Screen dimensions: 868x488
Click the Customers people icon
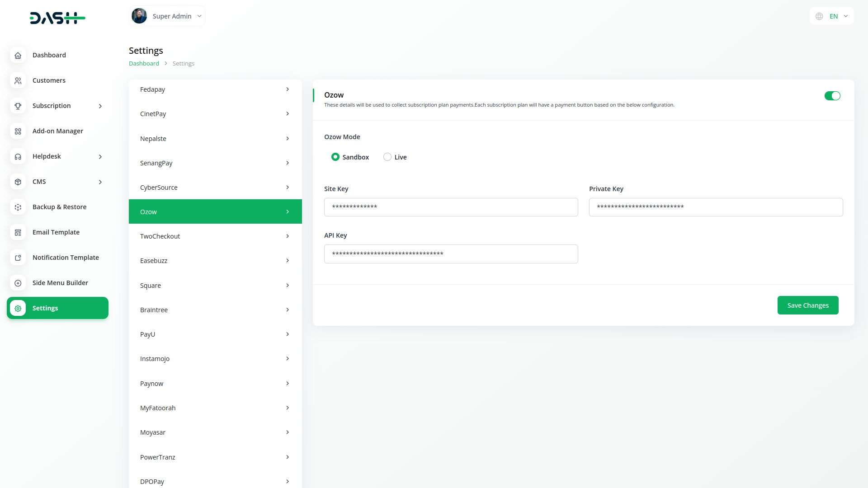coord(18,80)
